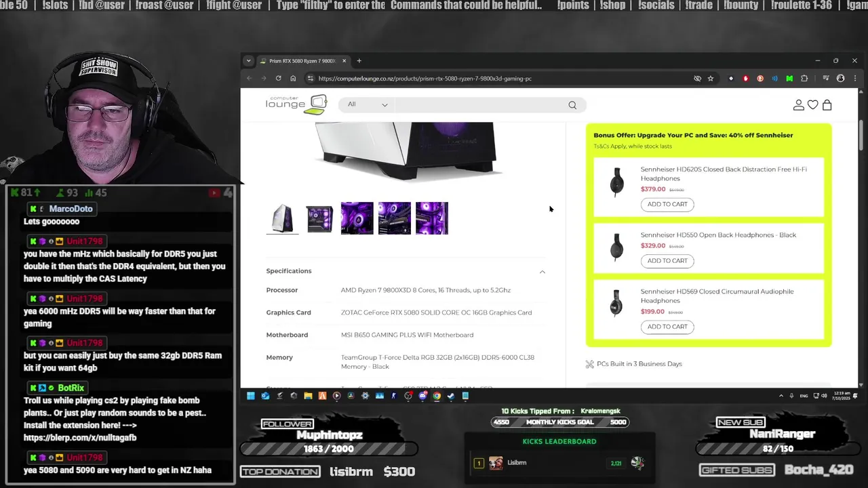868x488 pixels.
Task: Click the browser page scrollbar
Action: click(861, 136)
